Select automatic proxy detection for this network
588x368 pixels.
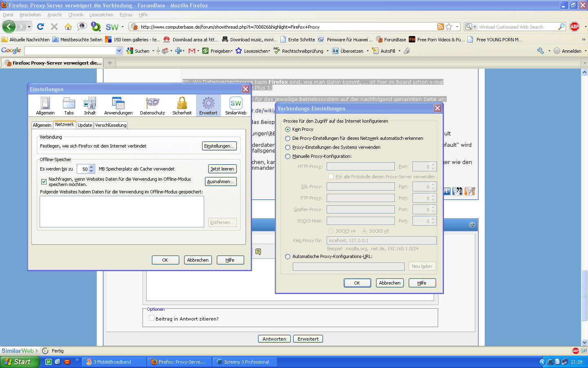[288, 138]
